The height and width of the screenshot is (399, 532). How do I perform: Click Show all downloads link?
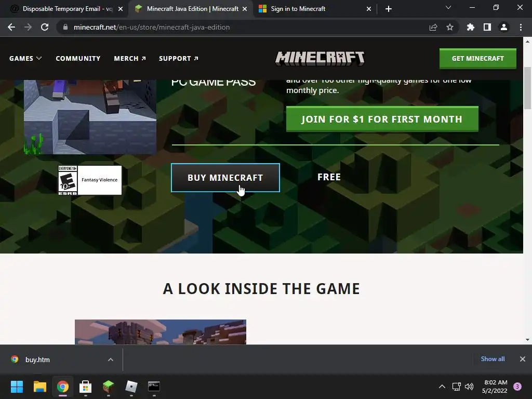coord(493,359)
